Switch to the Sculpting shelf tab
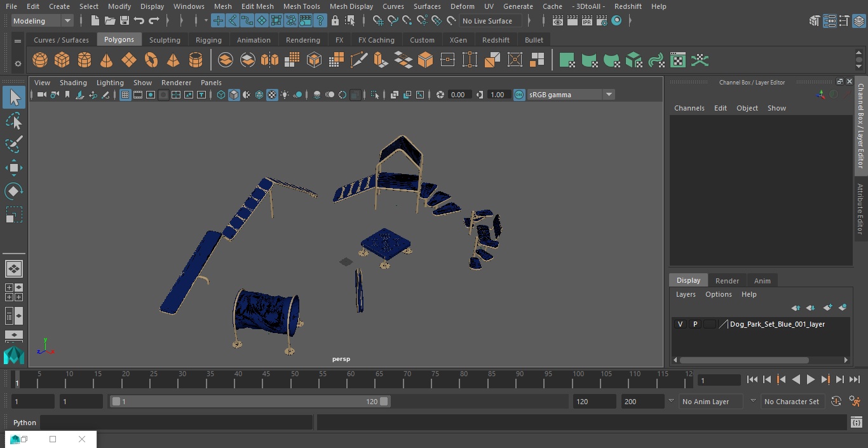The image size is (868, 448). (165, 40)
